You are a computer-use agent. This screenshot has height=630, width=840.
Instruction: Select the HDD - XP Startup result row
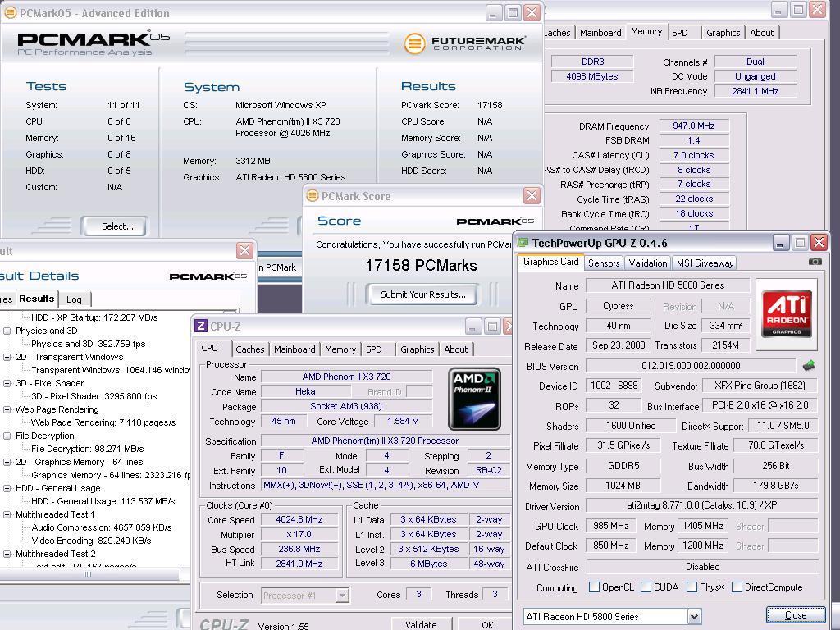coord(94,317)
